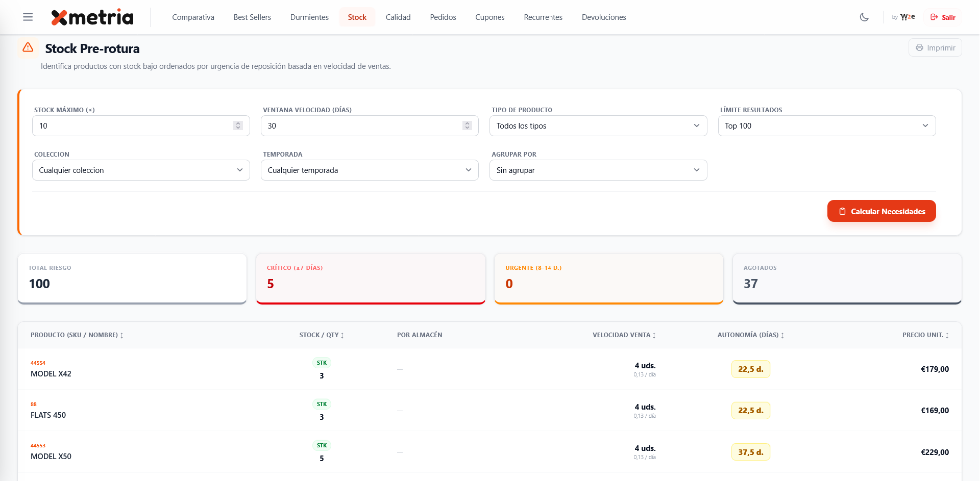The height and width of the screenshot is (481, 980).
Task: Open the hamburger menu icon
Action: tap(28, 17)
